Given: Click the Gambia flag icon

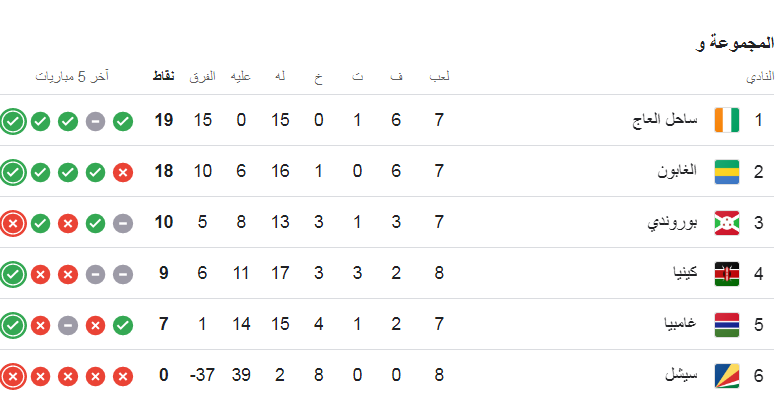Looking at the screenshot, I should (x=728, y=325).
